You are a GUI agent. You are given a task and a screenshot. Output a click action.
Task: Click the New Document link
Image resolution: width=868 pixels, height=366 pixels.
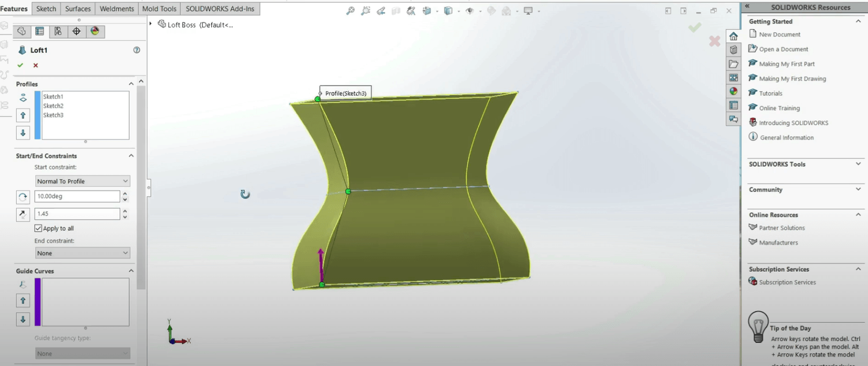779,35
